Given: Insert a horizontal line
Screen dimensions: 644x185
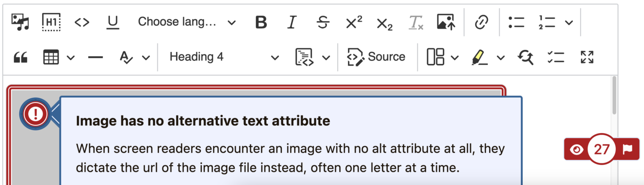Looking at the screenshot, I should tap(95, 57).
